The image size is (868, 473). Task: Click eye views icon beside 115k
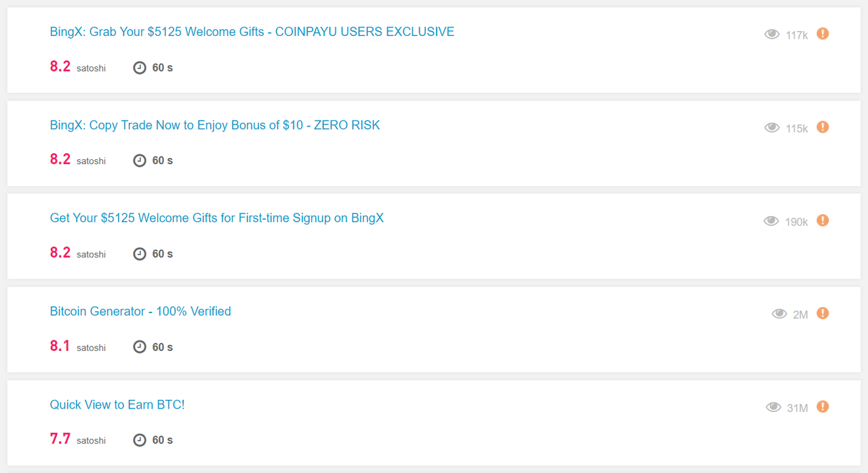(772, 127)
